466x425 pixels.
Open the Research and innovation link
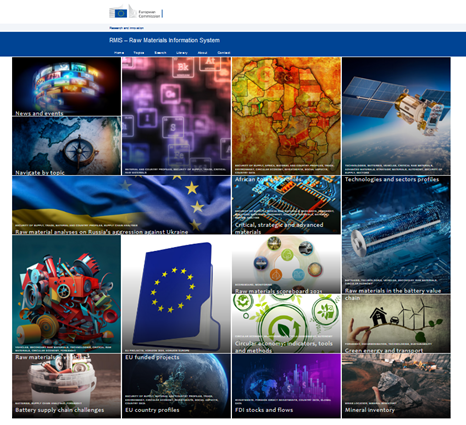tap(127, 28)
